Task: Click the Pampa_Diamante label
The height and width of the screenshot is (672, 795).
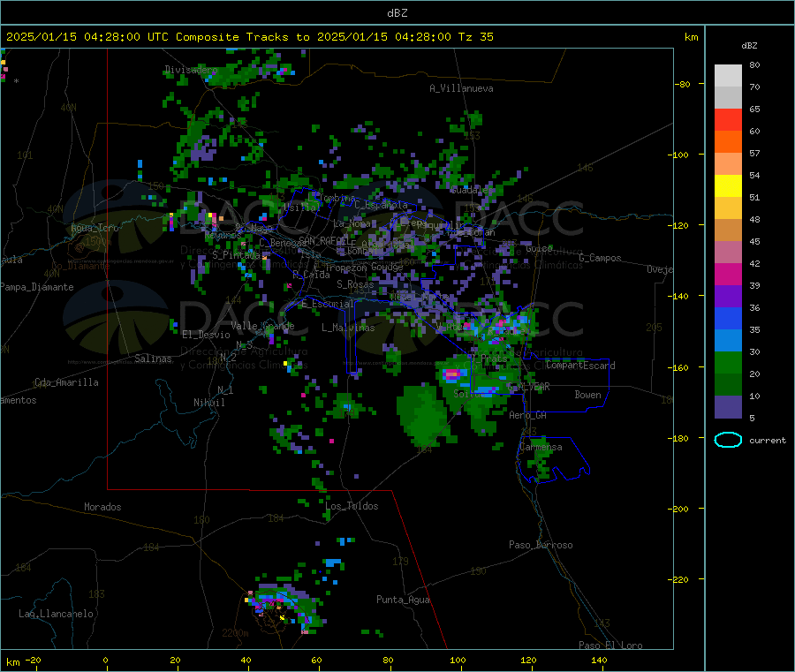Action: coord(37,287)
